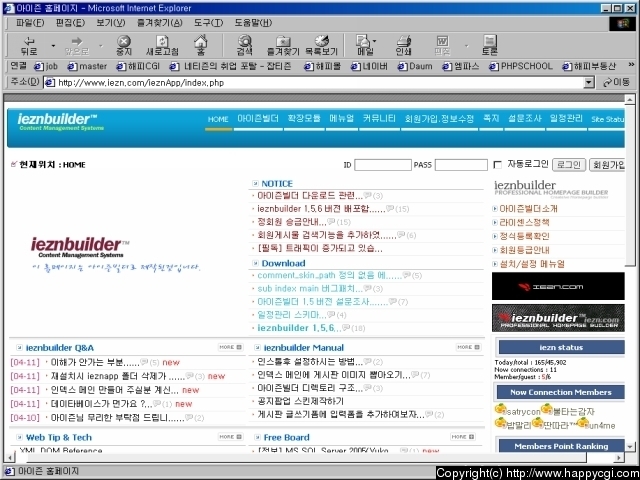This screenshot has height=480, width=640.
Task: Open the address bar dropdown arrow
Action: pyautogui.click(x=588, y=83)
